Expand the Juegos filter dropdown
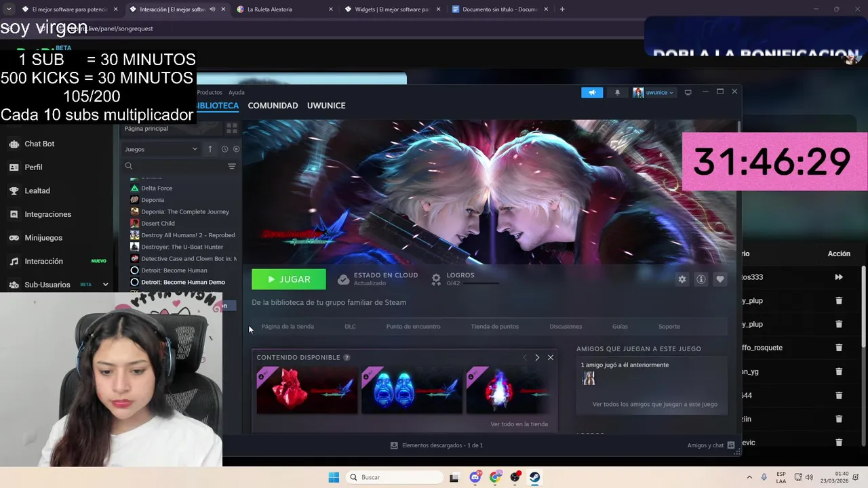 coord(161,149)
